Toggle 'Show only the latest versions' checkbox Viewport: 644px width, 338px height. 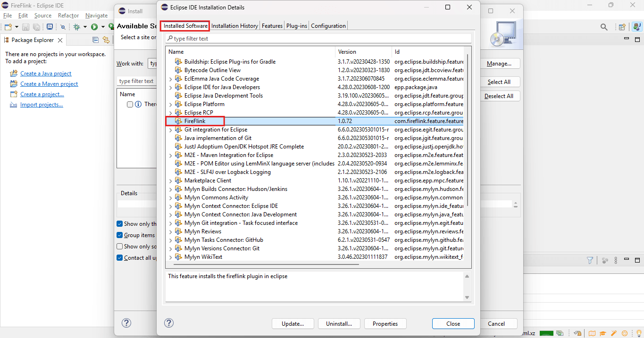click(120, 224)
